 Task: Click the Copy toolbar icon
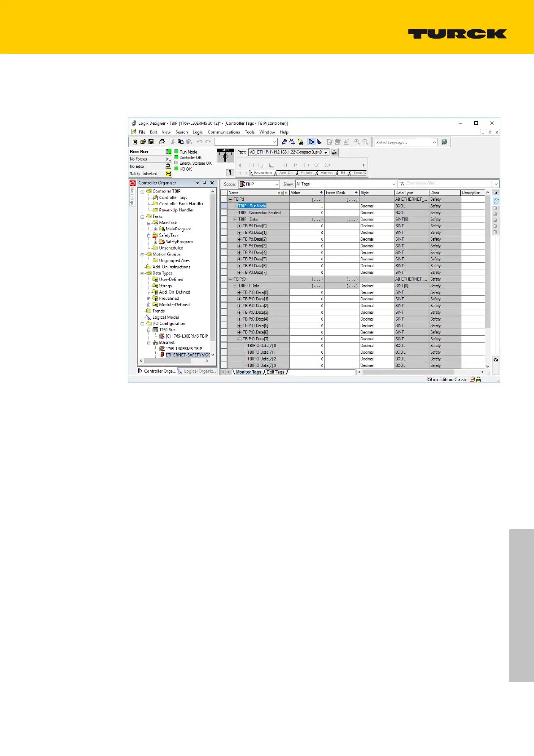tap(181, 142)
